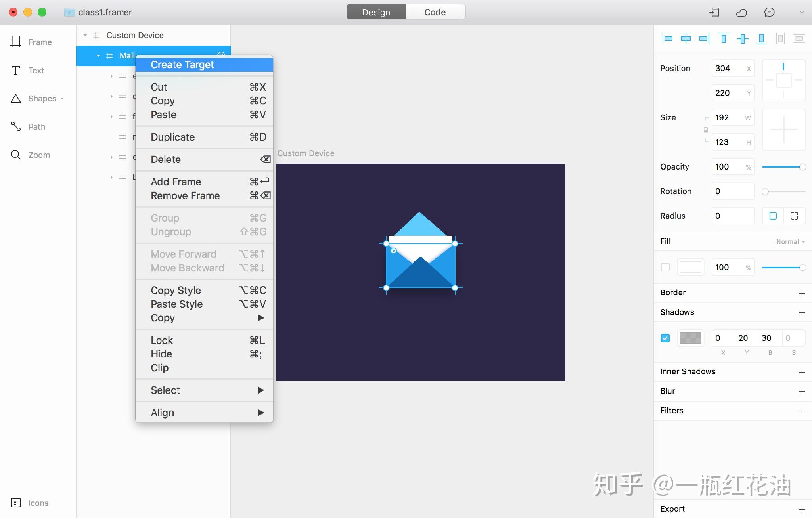Toggle the size aspect ratio lock

706,130
